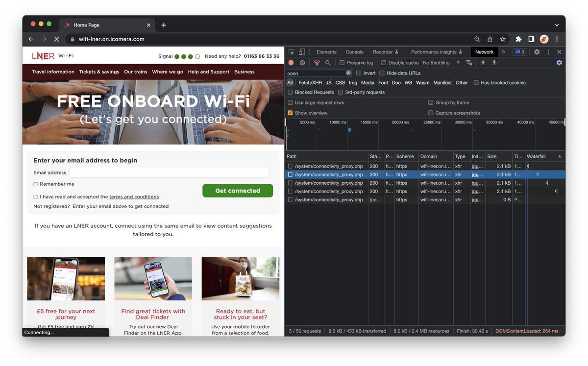The image size is (588, 366).
Task: Import HAR file with the upload arrow
Action: [483, 63]
